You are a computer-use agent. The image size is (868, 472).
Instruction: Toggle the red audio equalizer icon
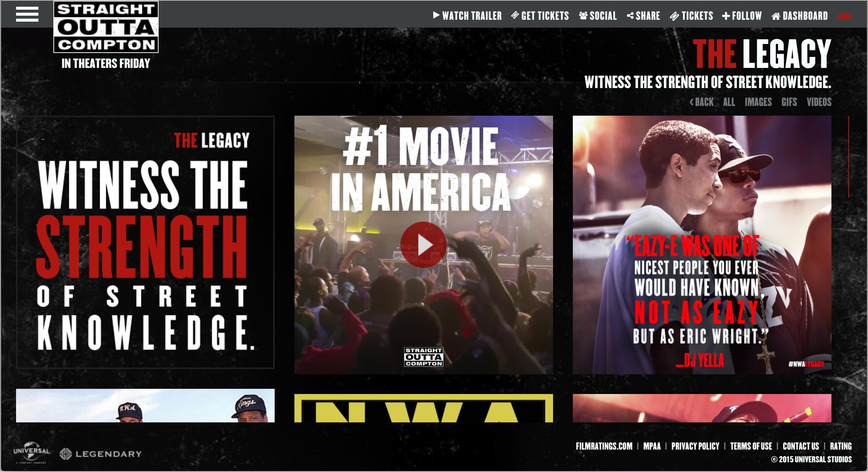pyautogui.click(x=844, y=16)
